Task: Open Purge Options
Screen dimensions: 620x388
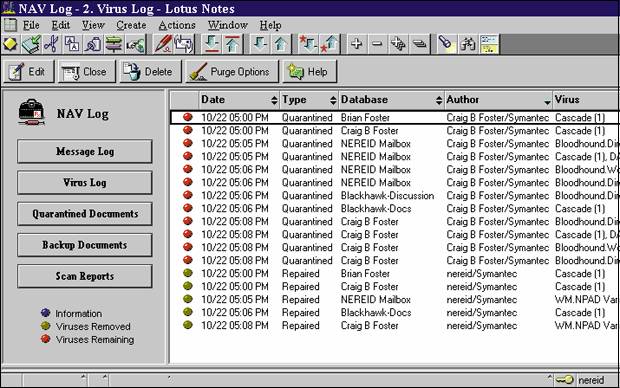Action: tap(232, 72)
